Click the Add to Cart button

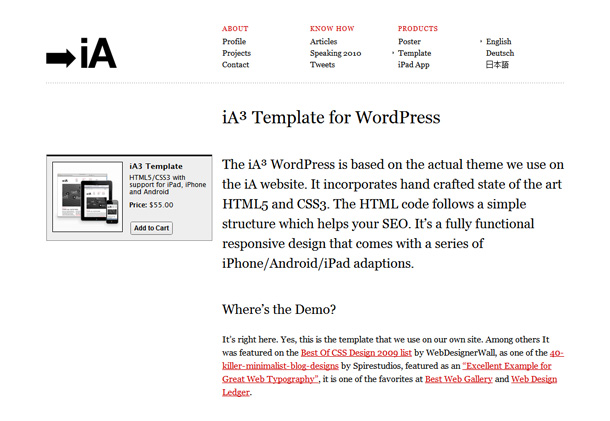[x=151, y=228]
